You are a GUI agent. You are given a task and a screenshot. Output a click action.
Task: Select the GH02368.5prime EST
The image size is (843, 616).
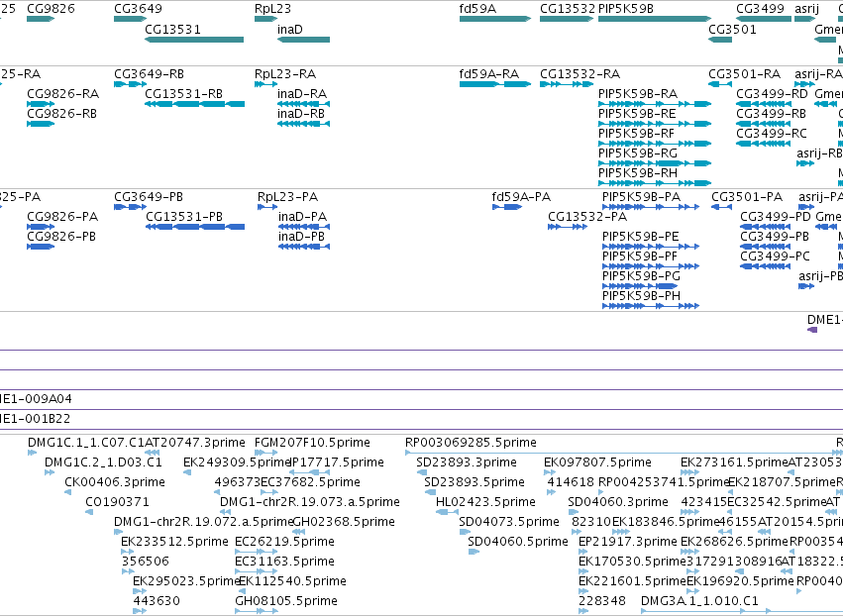pos(299,532)
